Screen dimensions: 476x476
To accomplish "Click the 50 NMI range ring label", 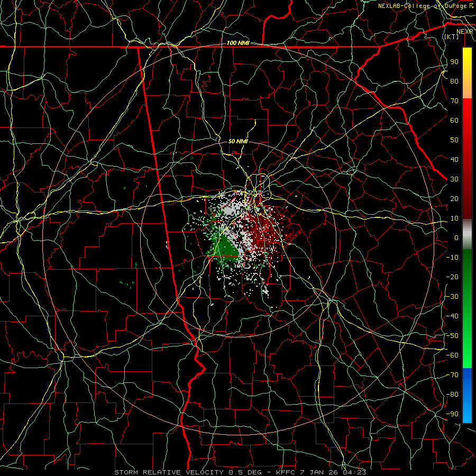I will (x=238, y=141).
